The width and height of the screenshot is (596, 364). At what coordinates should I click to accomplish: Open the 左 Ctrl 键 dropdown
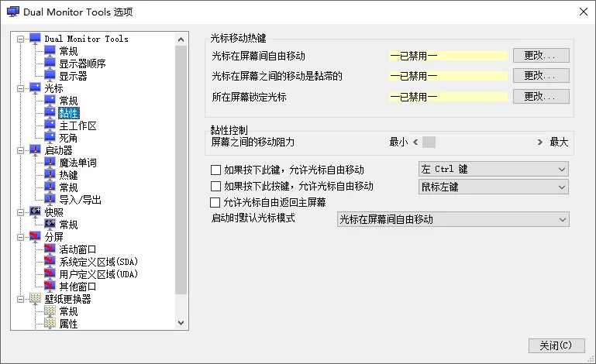(x=494, y=169)
